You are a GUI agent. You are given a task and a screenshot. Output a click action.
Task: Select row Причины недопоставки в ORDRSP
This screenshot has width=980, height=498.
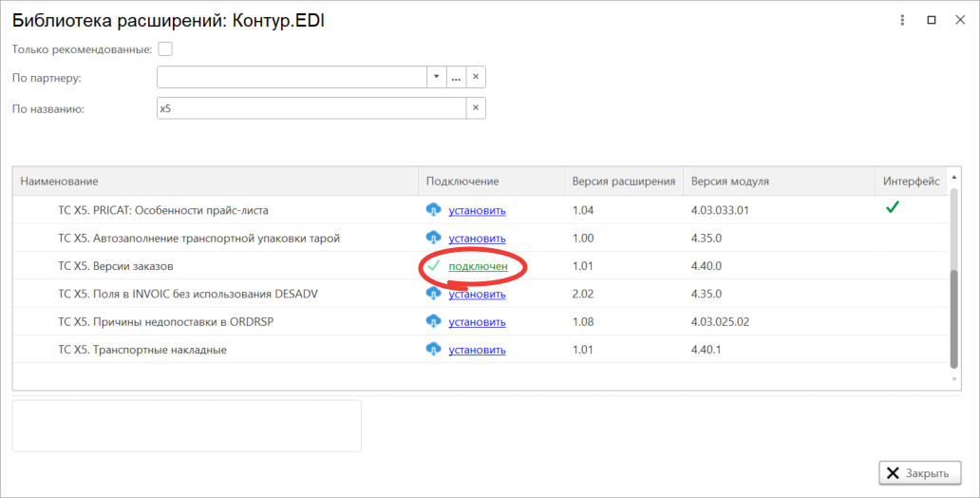[480, 321]
